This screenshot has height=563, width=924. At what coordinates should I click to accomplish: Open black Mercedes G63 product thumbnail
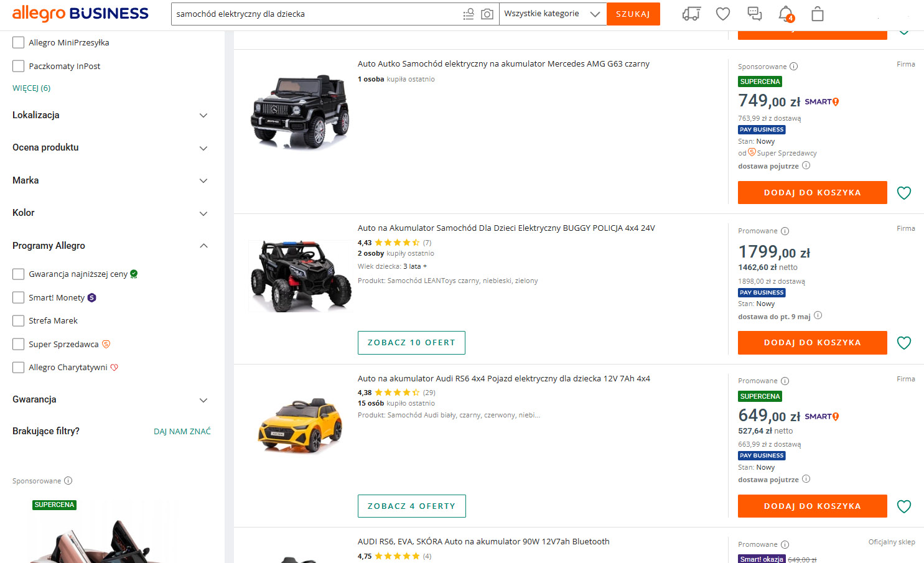[x=301, y=112]
